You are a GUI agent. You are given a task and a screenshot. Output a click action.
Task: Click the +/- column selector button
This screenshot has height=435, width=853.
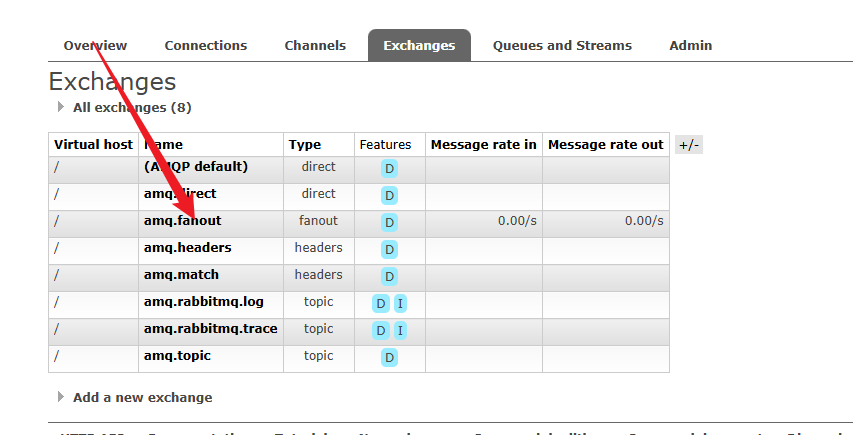[689, 145]
